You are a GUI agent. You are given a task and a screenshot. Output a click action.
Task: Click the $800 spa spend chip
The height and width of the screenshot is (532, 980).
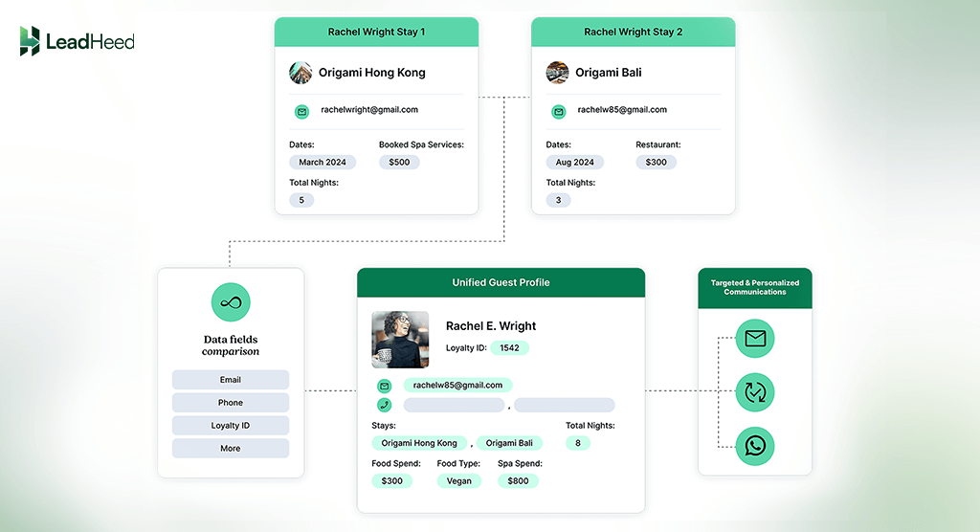click(x=518, y=480)
